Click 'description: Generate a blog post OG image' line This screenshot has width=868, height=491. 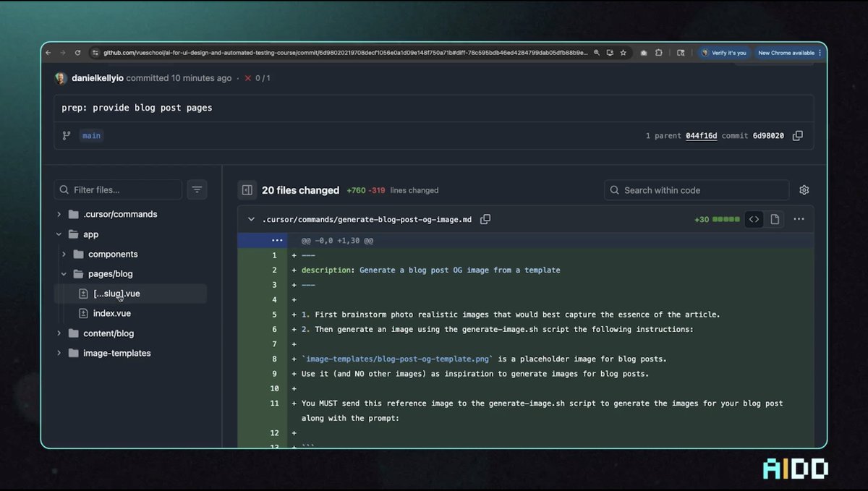pyautogui.click(x=431, y=270)
